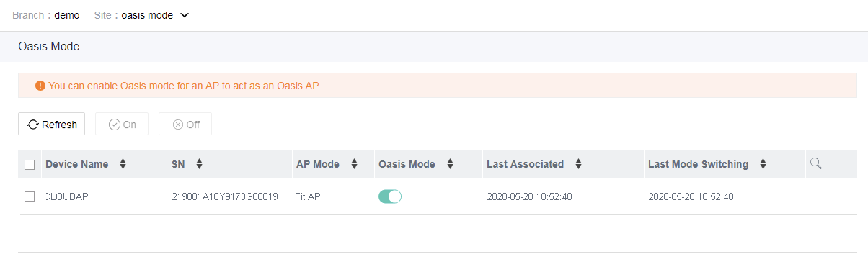This screenshot has height=267, width=868.
Task: Click the CLOUDAP device name
Action: click(66, 196)
